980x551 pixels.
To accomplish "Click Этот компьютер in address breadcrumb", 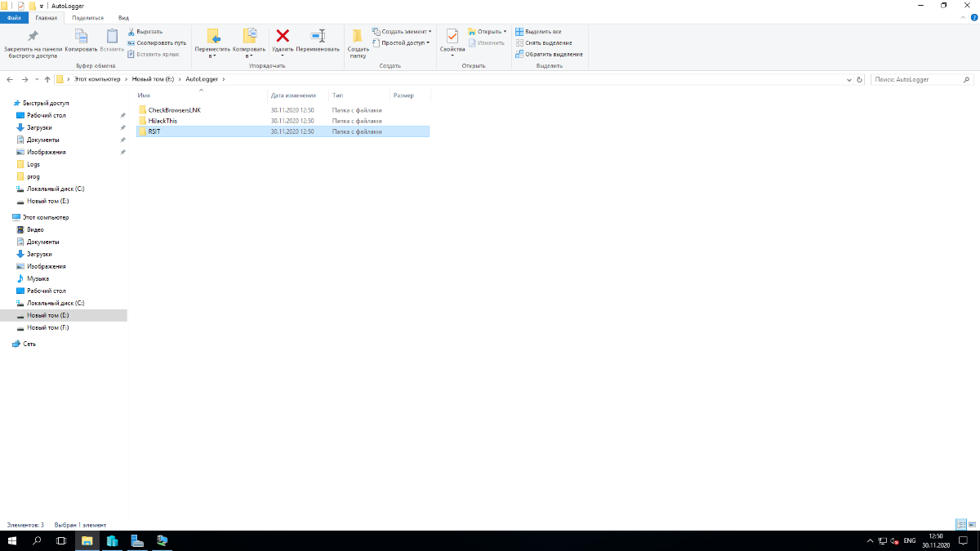I will click(x=97, y=79).
